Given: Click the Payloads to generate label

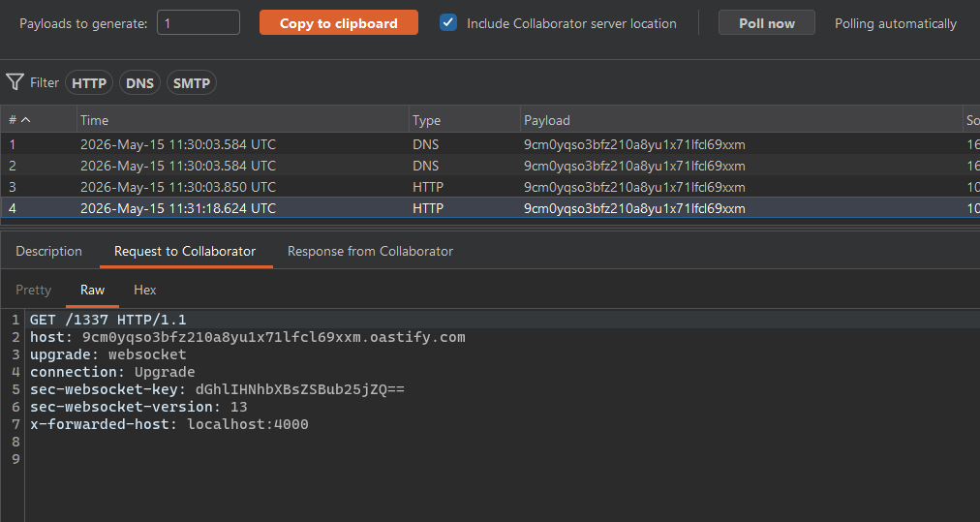Looking at the screenshot, I should tap(83, 24).
